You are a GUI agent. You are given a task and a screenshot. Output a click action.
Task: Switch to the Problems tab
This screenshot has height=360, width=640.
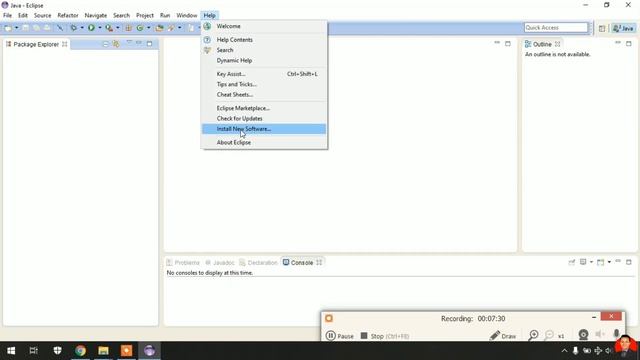[183, 262]
